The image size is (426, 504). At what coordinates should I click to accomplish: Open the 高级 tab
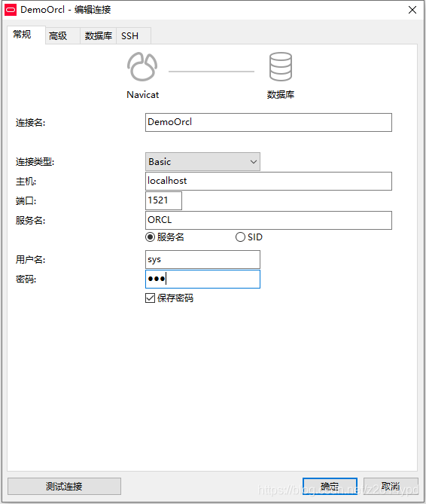point(62,36)
